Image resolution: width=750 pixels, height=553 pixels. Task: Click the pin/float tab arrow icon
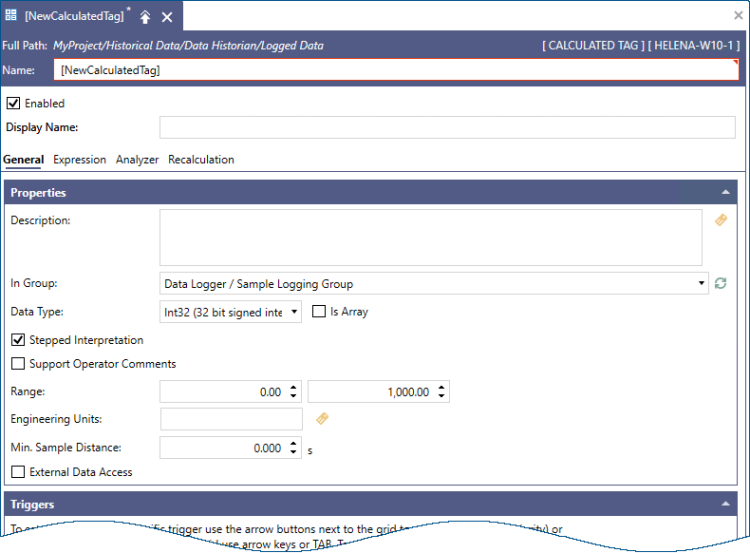tap(145, 17)
